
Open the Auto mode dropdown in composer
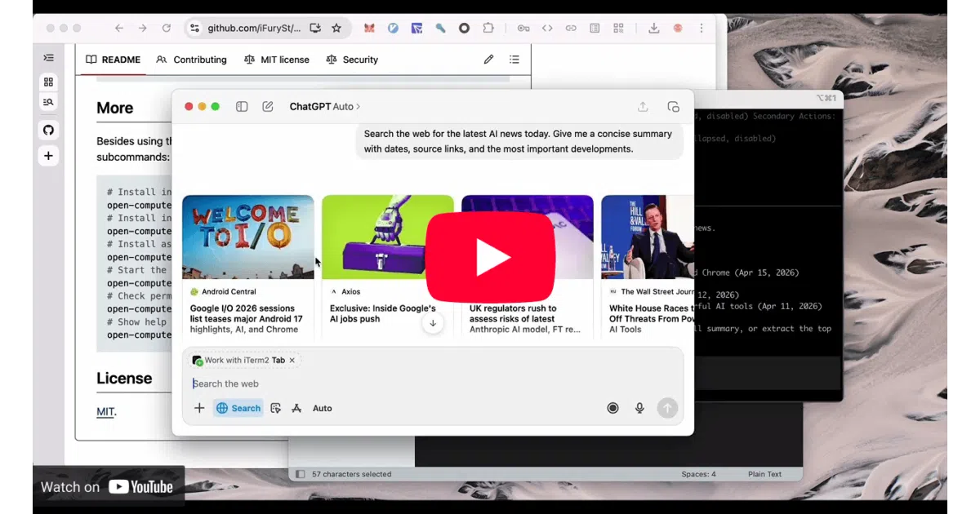coord(322,408)
